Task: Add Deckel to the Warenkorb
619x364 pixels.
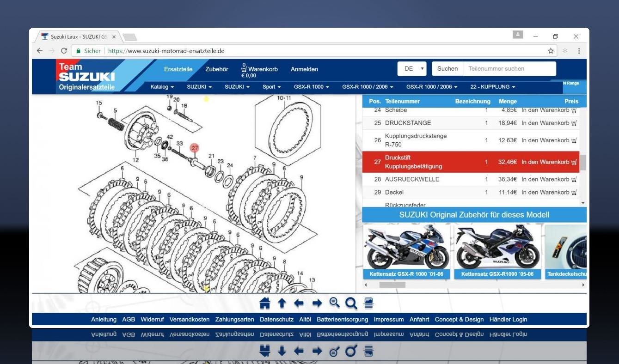Action: coord(549,192)
